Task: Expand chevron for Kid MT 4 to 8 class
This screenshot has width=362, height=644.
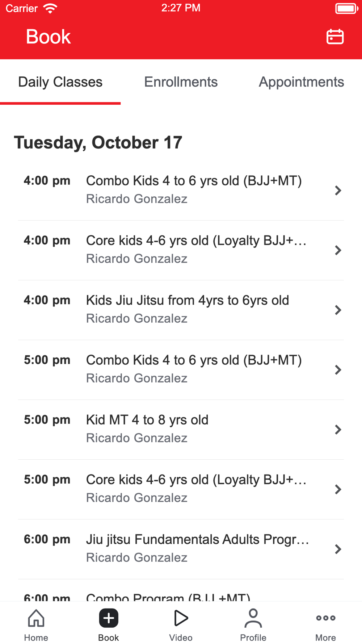Action: (x=338, y=429)
